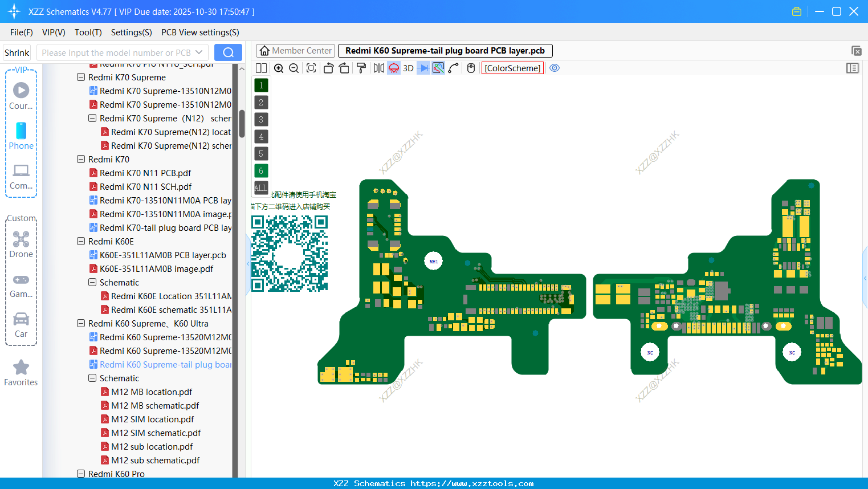Click the red dome icon in the toolbar
This screenshot has width=868, height=489.
coord(394,68)
